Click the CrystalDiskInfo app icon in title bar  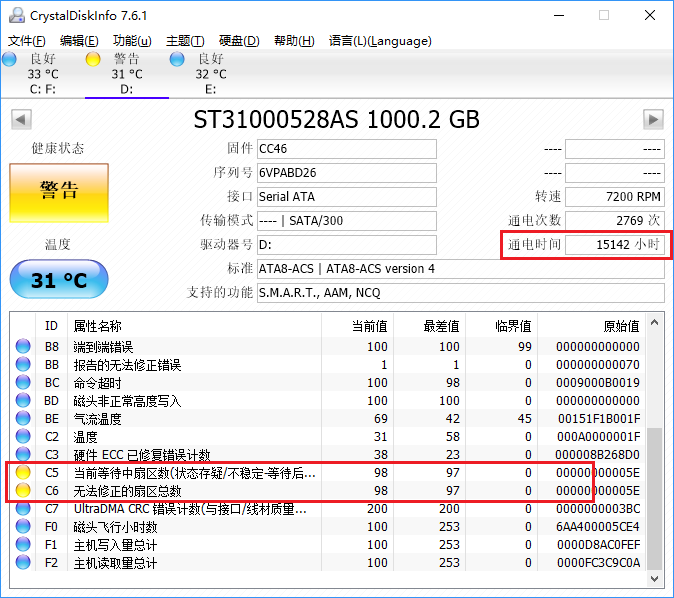click(17, 15)
